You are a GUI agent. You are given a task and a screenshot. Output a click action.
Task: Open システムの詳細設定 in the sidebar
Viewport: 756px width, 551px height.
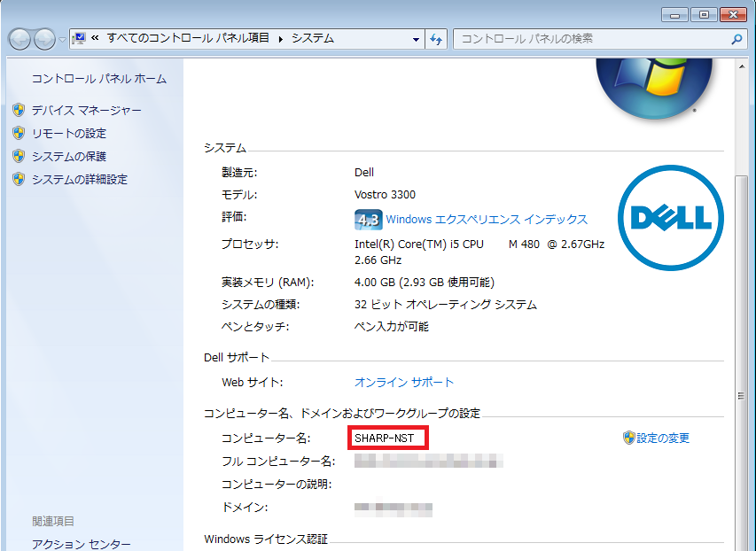pyautogui.click(x=80, y=180)
